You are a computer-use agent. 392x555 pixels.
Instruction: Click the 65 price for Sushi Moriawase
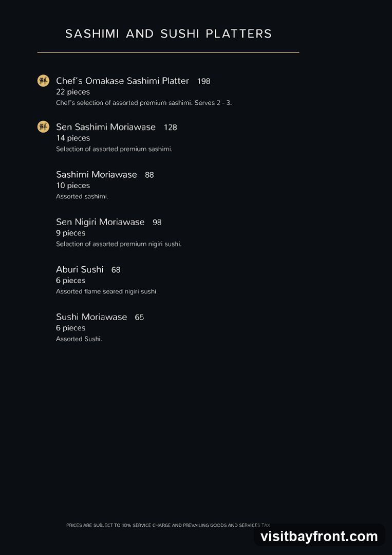point(139,317)
